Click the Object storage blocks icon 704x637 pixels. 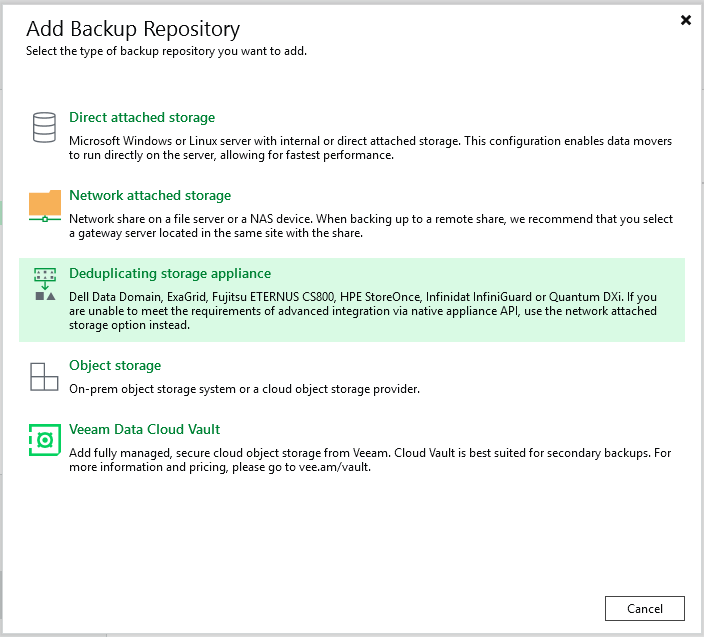click(x=44, y=376)
